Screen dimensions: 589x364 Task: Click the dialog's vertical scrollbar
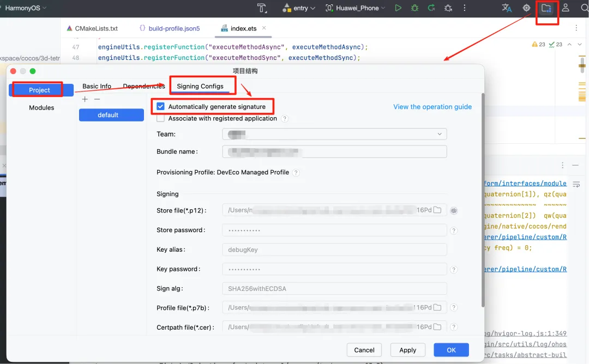(483, 202)
